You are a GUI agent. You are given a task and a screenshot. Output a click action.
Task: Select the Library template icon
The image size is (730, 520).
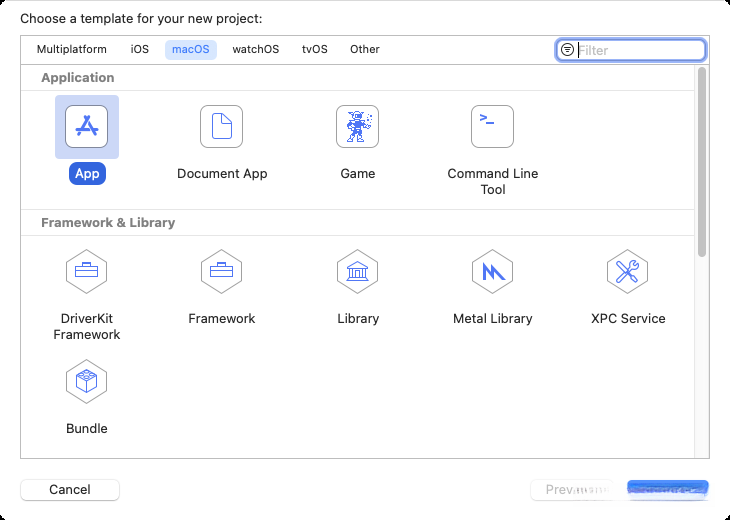(357, 271)
